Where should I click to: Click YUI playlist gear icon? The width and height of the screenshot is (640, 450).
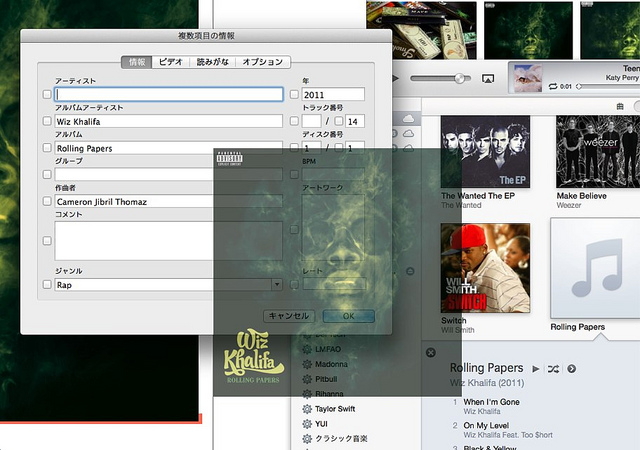(x=307, y=424)
